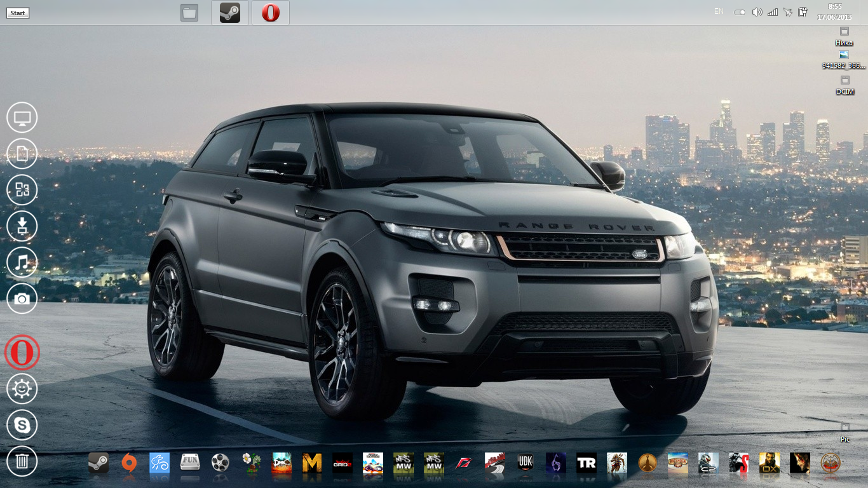Launch Deus Ex DX icon
The height and width of the screenshot is (488, 868).
point(770,463)
